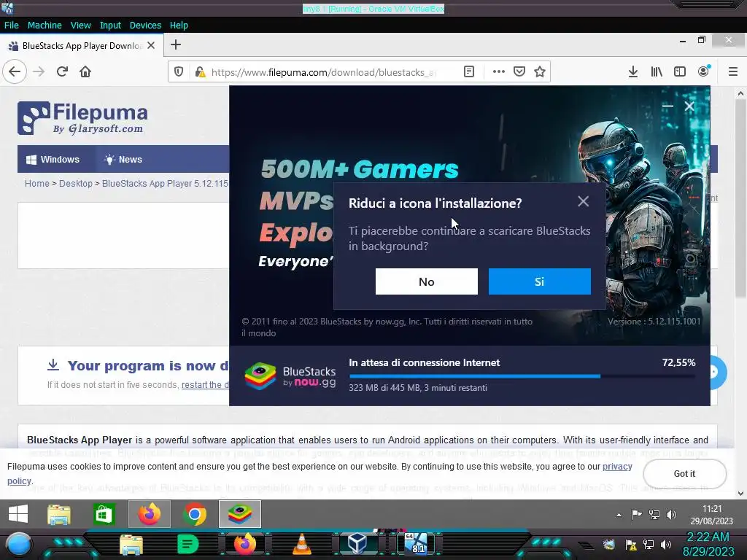Go to the Firefox home page icon
Viewport: 747px width, 560px height.
85,72
